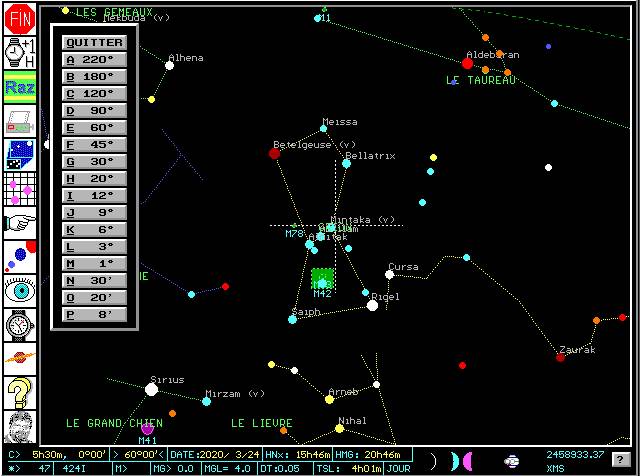Open the wristwatch time settings icon
Image resolution: width=640 pixels, height=476 pixels.
[x=20, y=325]
